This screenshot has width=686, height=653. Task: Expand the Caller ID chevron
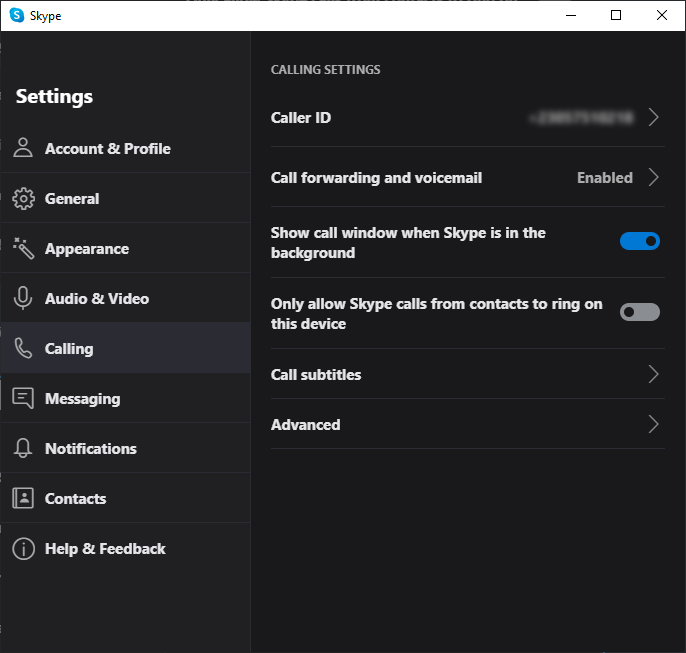point(653,117)
